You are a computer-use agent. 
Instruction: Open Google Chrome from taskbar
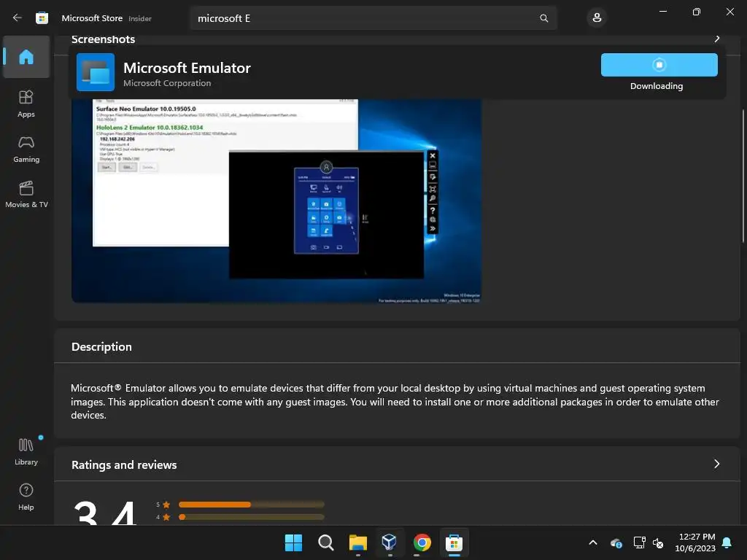click(422, 542)
